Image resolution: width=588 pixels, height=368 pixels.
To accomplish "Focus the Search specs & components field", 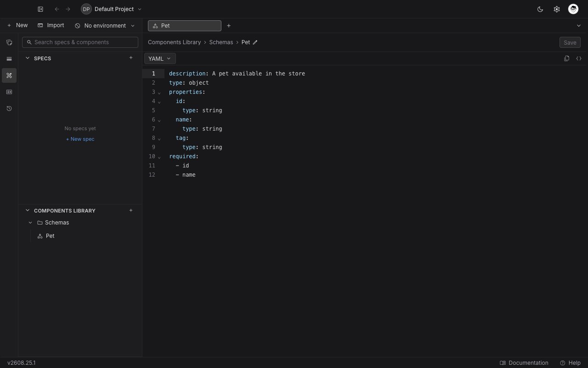I will click(x=80, y=42).
